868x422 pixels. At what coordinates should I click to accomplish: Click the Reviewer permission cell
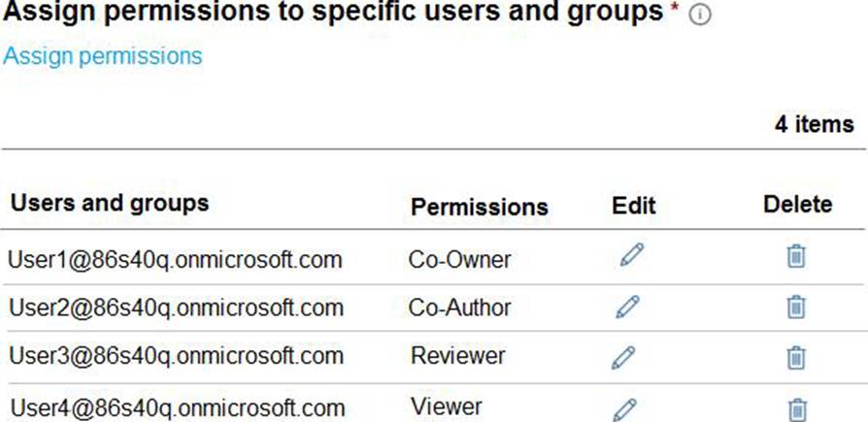457,356
